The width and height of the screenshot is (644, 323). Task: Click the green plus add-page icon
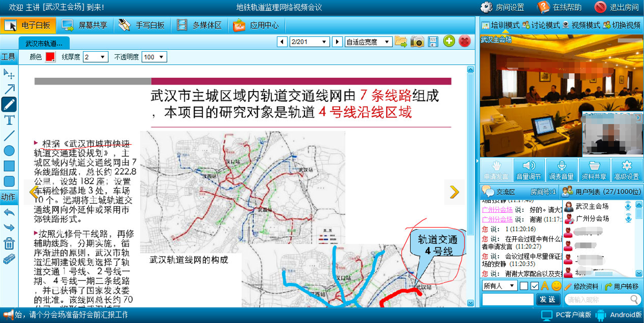pos(449,41)
